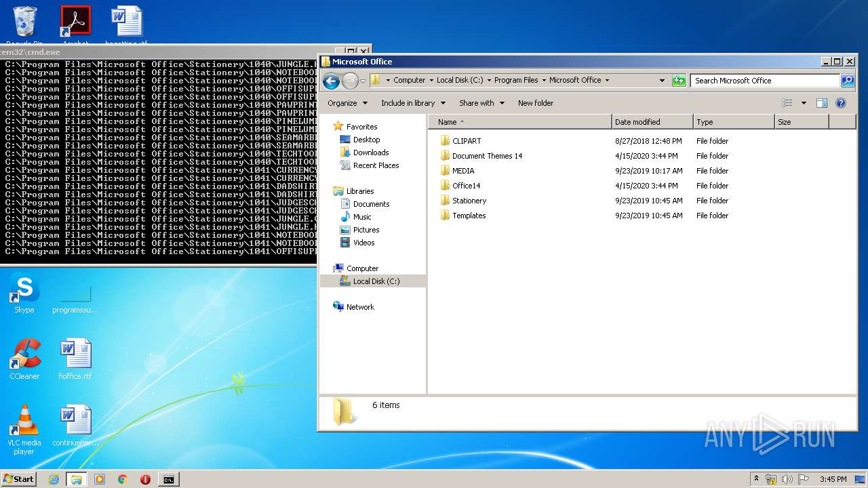Open Windows Media Player from the taskbar
Viewport: 868px width, 488px height.
coord(100,479)
